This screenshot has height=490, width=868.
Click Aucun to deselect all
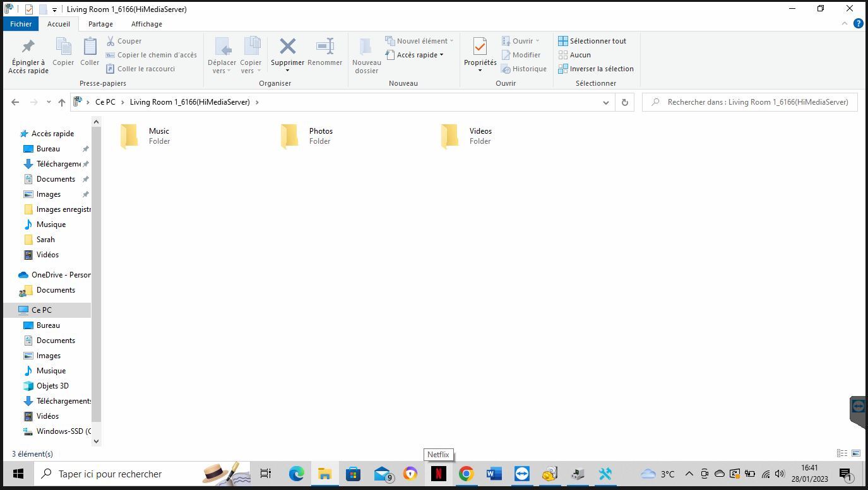(x=574, y=55)
